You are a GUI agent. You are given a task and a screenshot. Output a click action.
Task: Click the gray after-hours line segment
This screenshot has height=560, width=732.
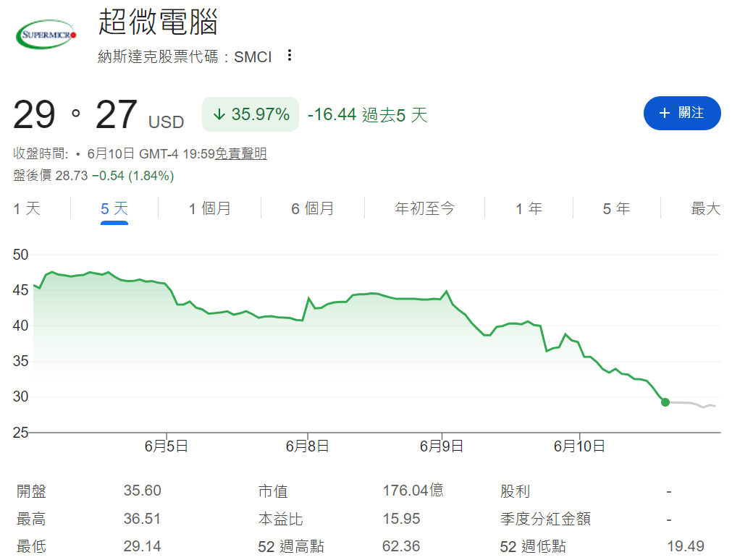point(693,404)
